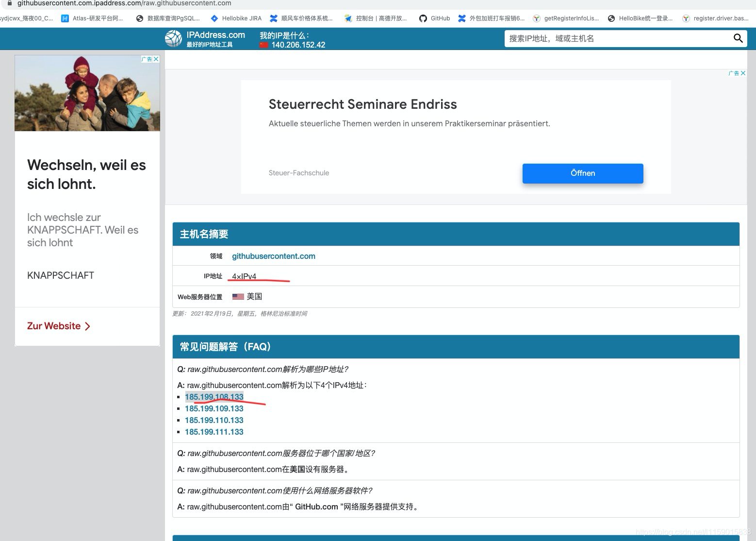756x541 pixels.
Task: Open the githubusercontent.com domain link
Action: tap(274, 256)
